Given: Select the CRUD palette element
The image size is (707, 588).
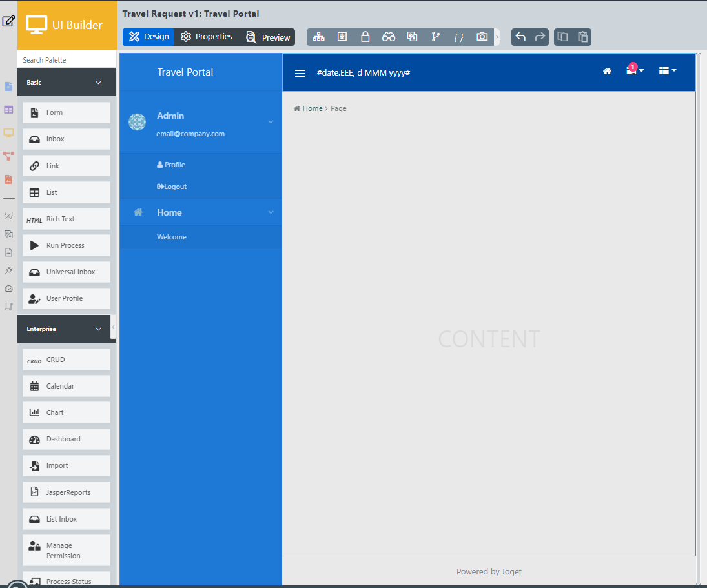Looking at the screenshot, I should pyautogui.click(x=67, y=360).
